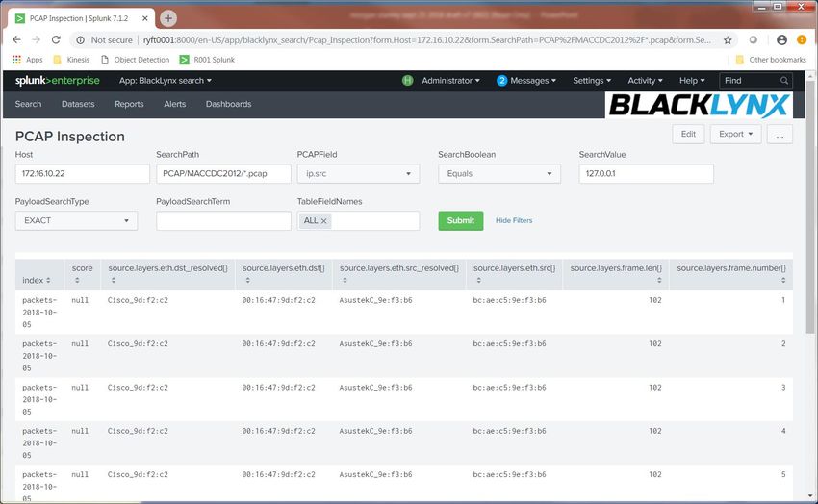
Task: Click the browser address bar URL
Action: point(426,40)
